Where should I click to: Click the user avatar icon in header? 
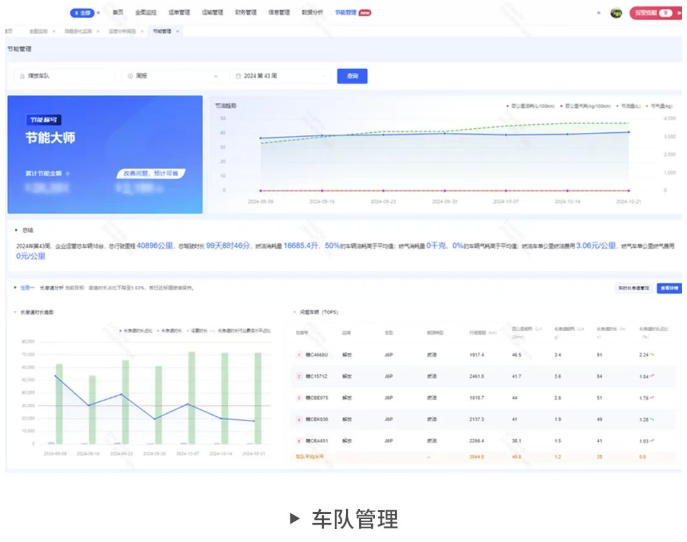pyautogui.click(x=616, y=13)
